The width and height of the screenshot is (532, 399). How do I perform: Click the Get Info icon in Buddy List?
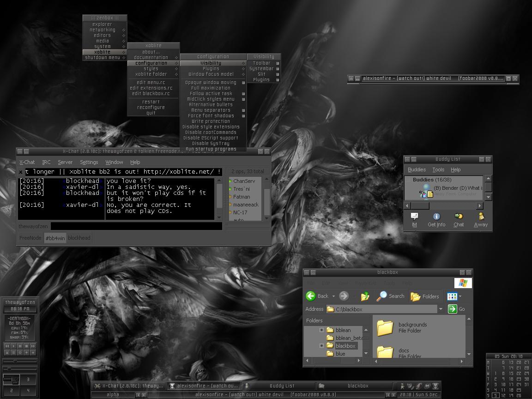tap(436, 217)
